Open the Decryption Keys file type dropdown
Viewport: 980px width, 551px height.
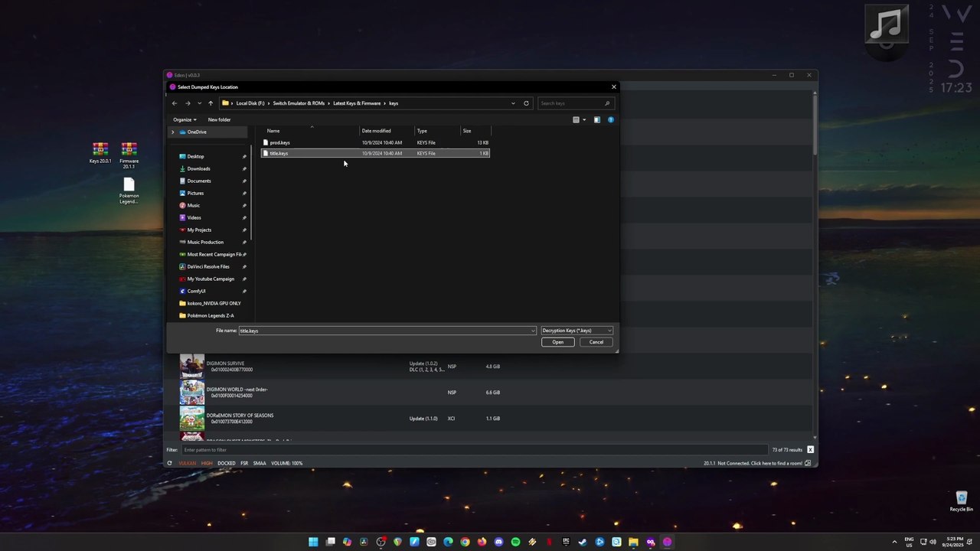577,331
